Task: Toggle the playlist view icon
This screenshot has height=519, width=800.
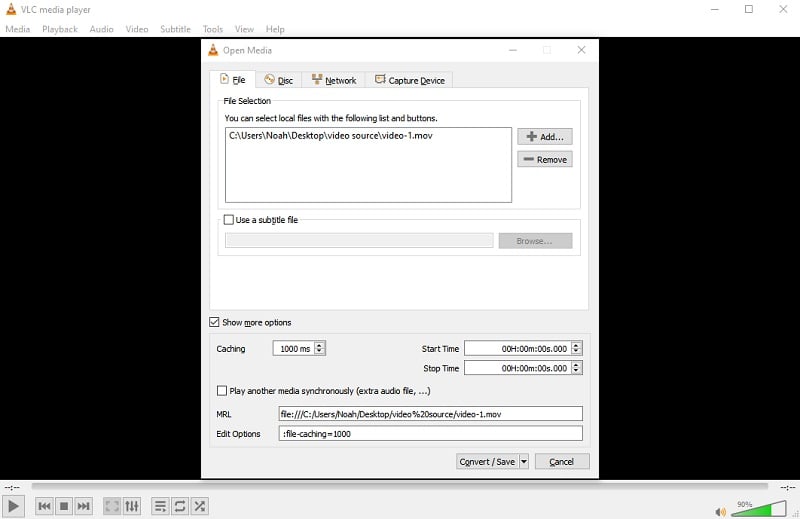Action: click(x=160, y=506)
